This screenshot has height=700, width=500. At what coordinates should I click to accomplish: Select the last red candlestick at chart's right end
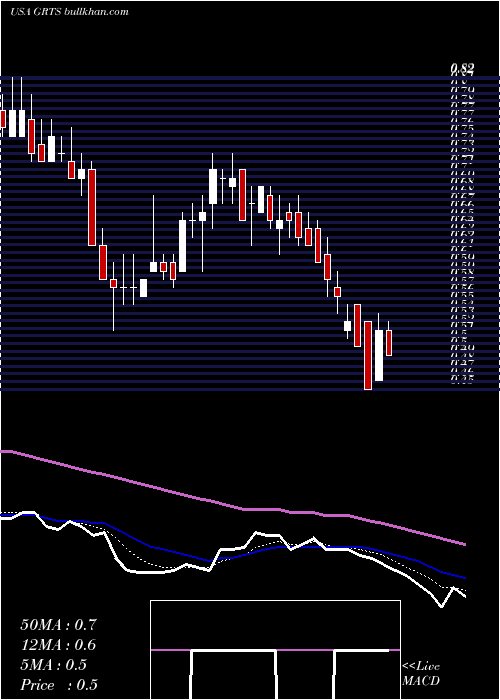389,343
